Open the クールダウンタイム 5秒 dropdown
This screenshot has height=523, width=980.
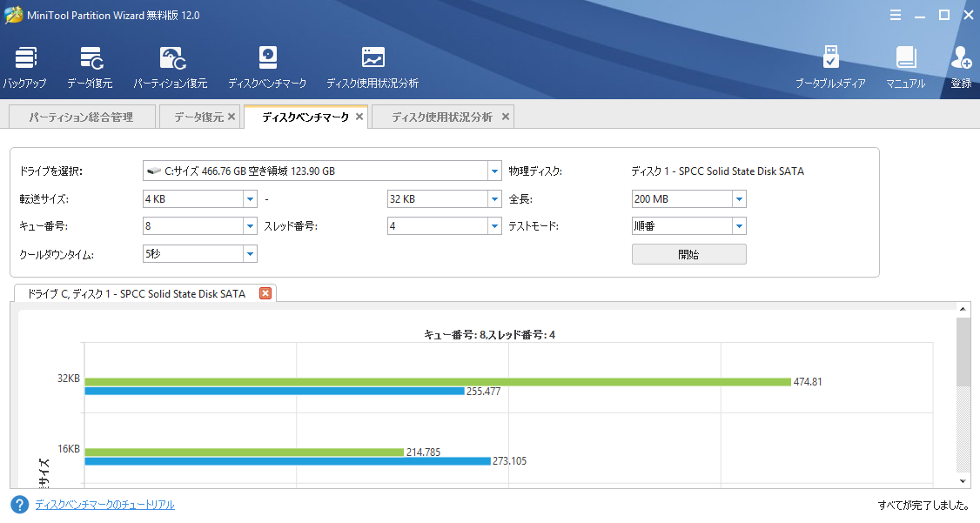click(x=250, y=254)
